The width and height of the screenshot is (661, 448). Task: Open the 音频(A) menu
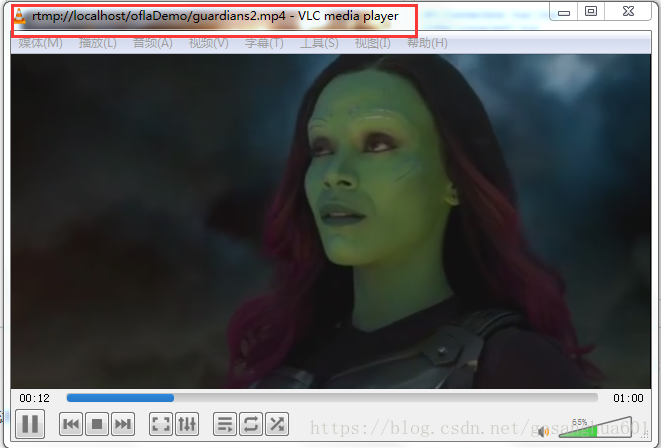click(153, 43)
